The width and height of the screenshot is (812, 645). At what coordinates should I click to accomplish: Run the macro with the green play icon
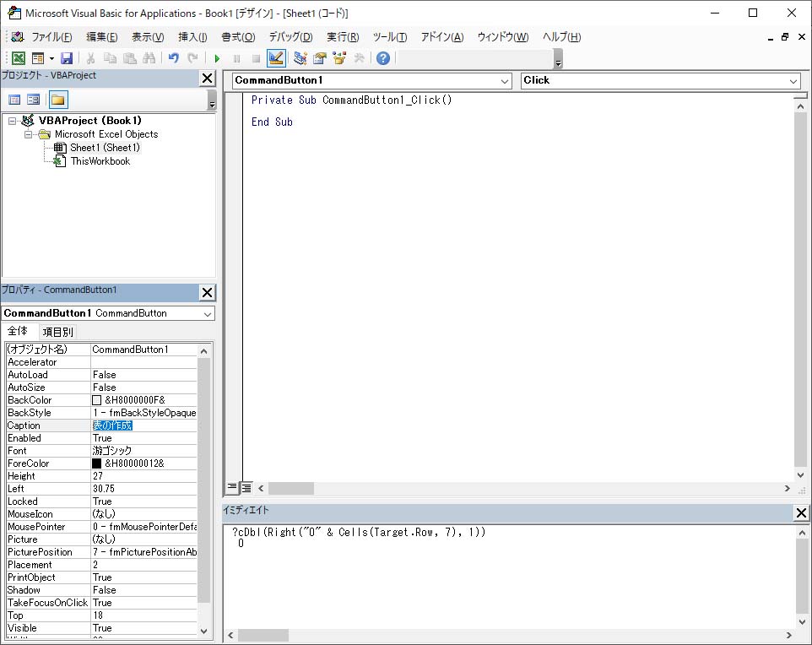click(x=217, y=58)
